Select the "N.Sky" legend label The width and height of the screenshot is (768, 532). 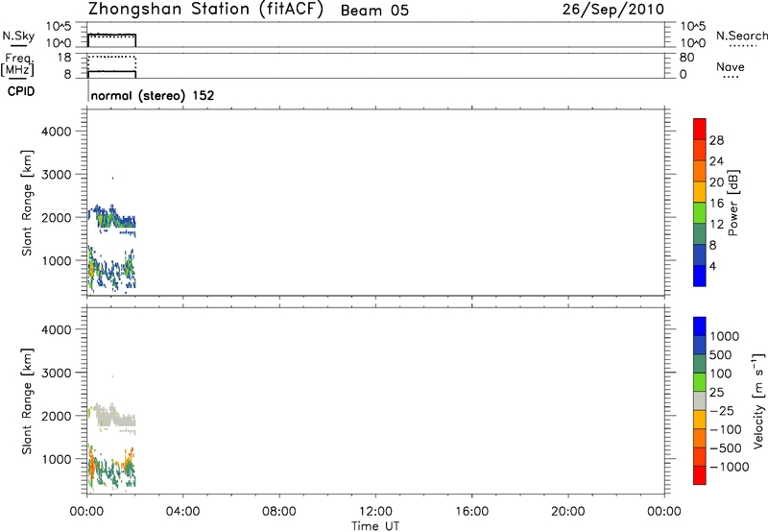coord(18,36)
